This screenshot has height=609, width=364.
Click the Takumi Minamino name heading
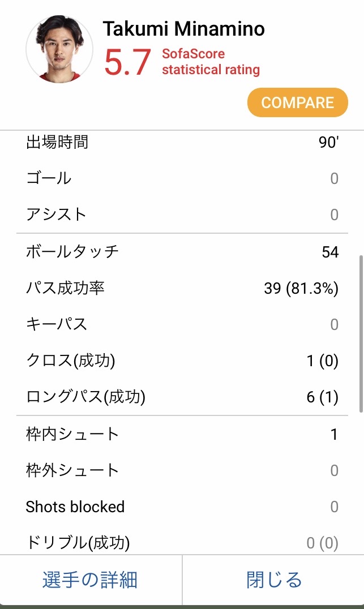[183, 29]
